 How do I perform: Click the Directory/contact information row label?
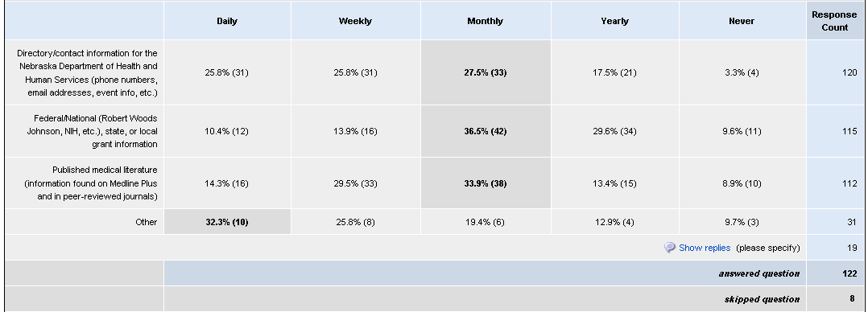[x=88, y=73]
